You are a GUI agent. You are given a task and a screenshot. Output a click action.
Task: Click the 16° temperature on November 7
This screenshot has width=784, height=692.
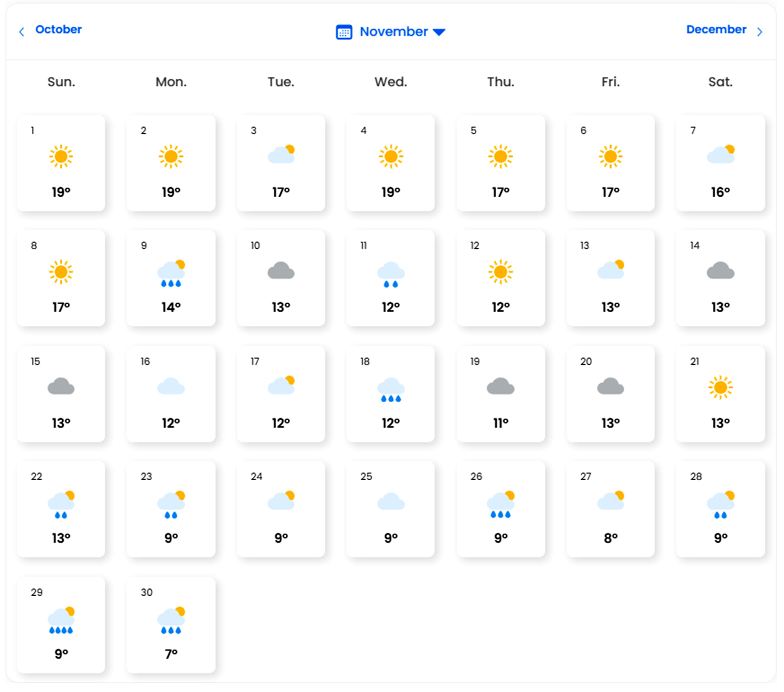(x=721, y=192)
